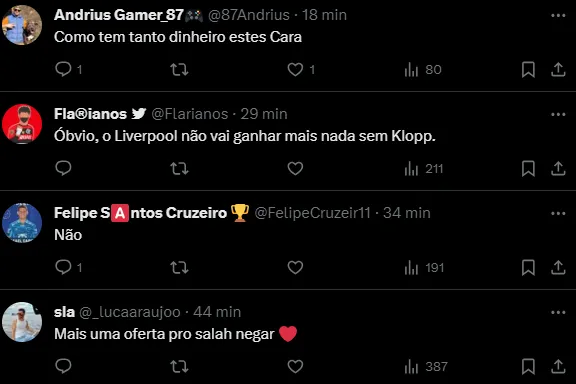Like the 'Como tem tanto dinheiro' tweet
Screen dimensions: 576x384
coord(295,69)
